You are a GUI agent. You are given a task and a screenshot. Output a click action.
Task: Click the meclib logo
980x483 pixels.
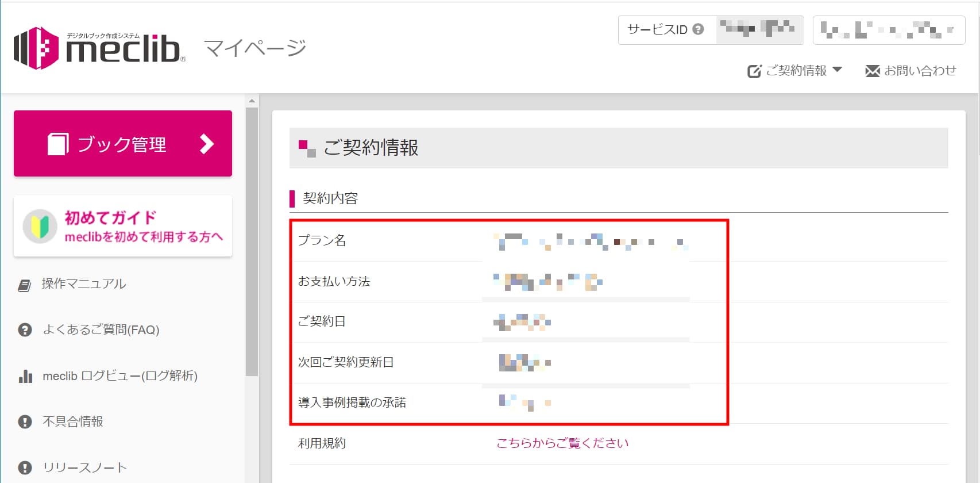click(99, 48)
